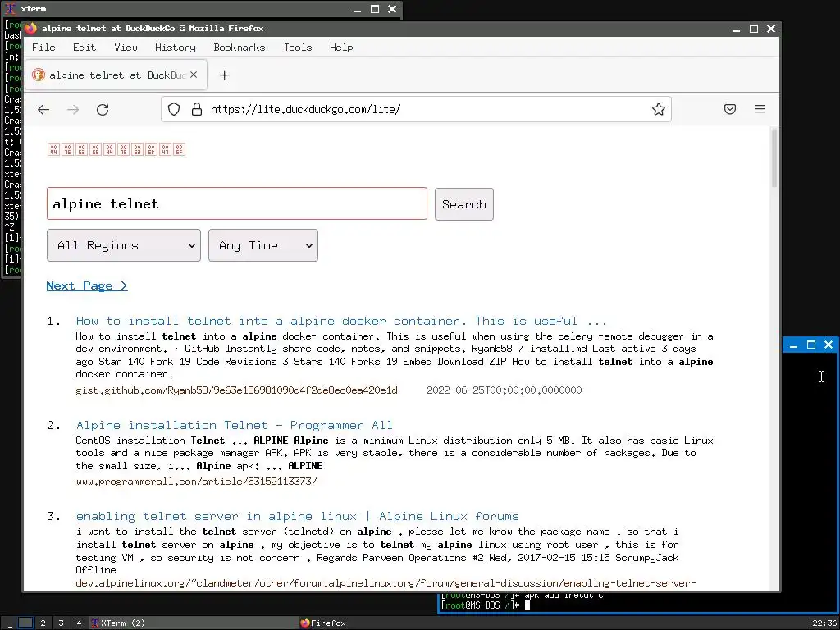Select the alpine telnet at DuckDuckGo tab
The height and width of the screenshot is (630, 840).
click(116, 75)
